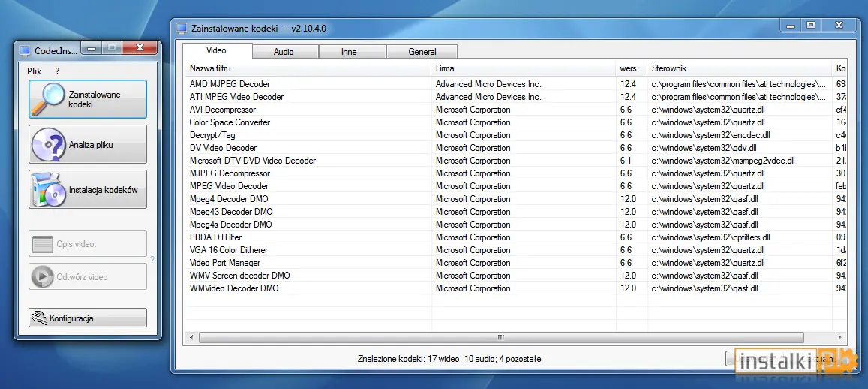Click CodecInstaller title bar monitor icon
Image resolution: width=868 pixels, height=389 pixels.
click(x=24, y=50)
